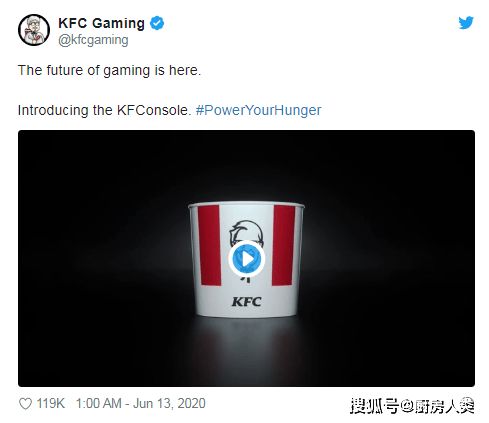Click the Sohu watermark text at bottom
This screenshot has width=489, height=423.
pyautogui.click(x=412, y=406)
